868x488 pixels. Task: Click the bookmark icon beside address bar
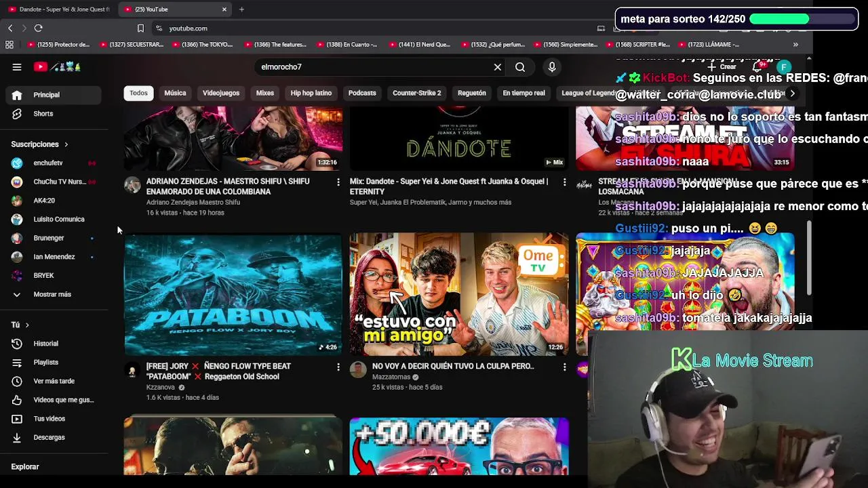[140, 28]
